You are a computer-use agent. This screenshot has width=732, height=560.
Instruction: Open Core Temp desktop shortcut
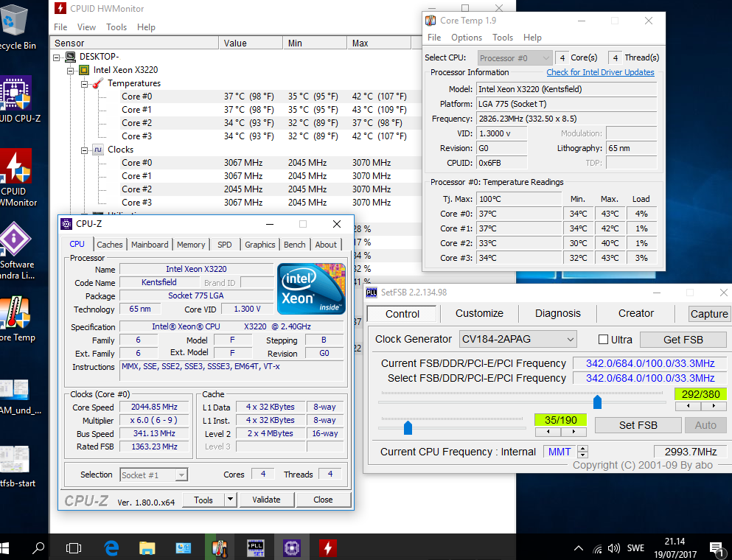point(17,319)
